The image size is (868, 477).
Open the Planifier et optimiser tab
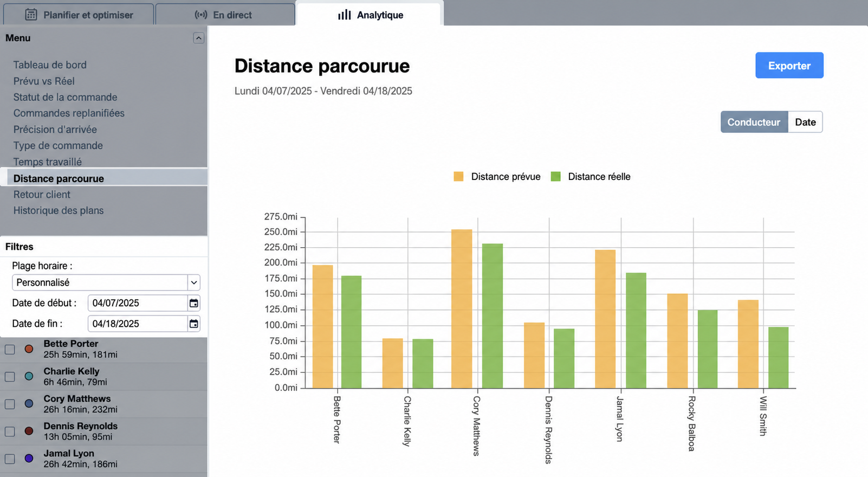[79, 15]
